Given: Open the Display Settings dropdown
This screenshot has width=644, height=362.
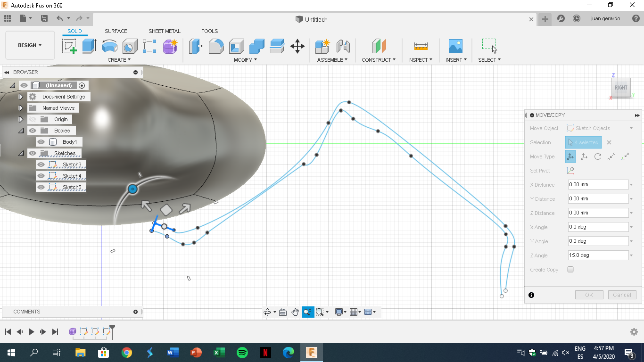Looking at the screenshot, I should [340, 312].
